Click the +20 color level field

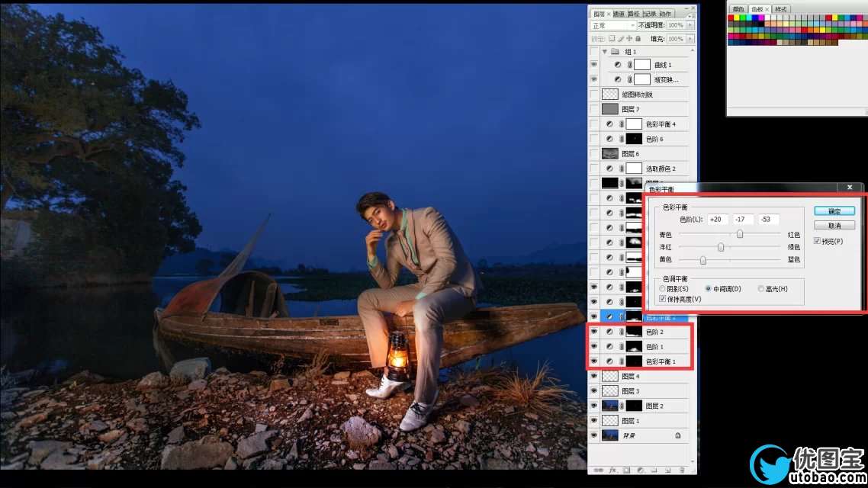click(x=718, y=219)
